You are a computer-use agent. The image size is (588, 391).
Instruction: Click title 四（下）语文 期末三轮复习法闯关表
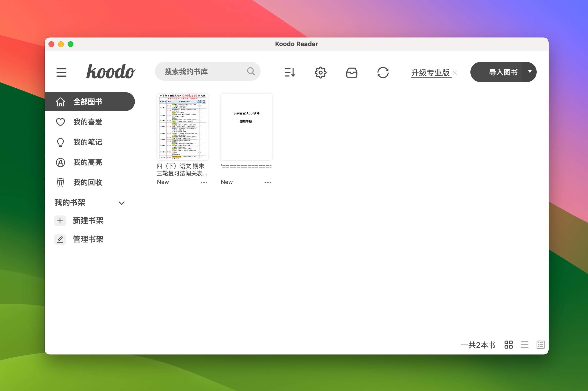click(x=182, y=170)
